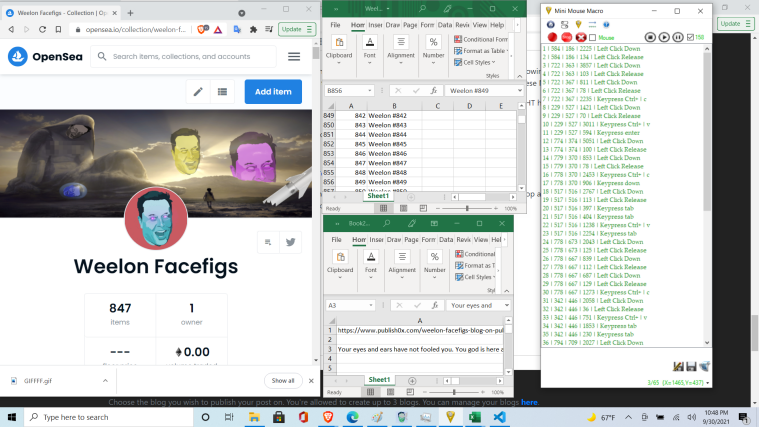
Task: Add a new sheet in bottom Excel window
Action: [412, 381]
